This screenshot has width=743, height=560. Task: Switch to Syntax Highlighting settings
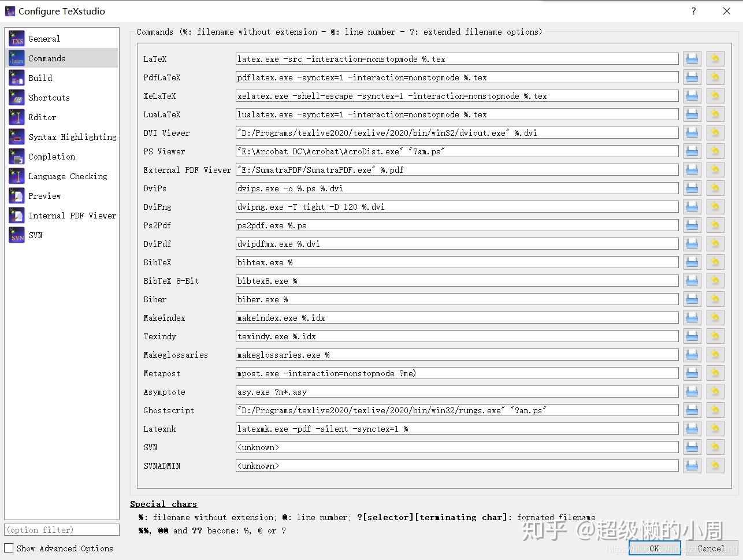[72, 137]
